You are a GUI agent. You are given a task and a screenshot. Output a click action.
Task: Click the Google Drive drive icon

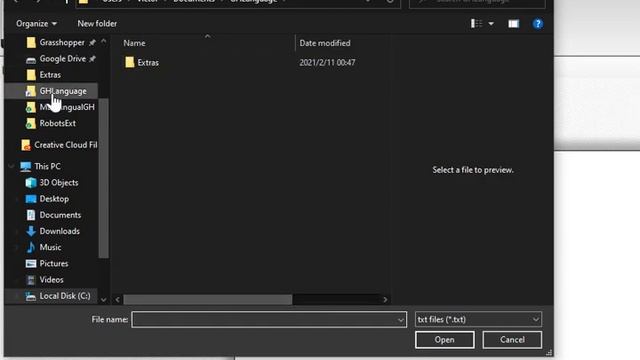31,60
